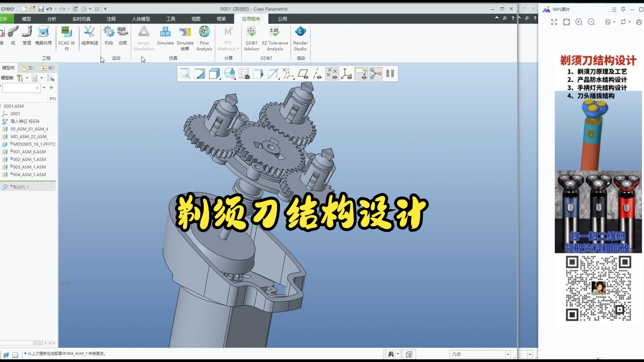
Task: Click the New file icon in Creo
Action: pyautogui.click(x=24, y=9)
